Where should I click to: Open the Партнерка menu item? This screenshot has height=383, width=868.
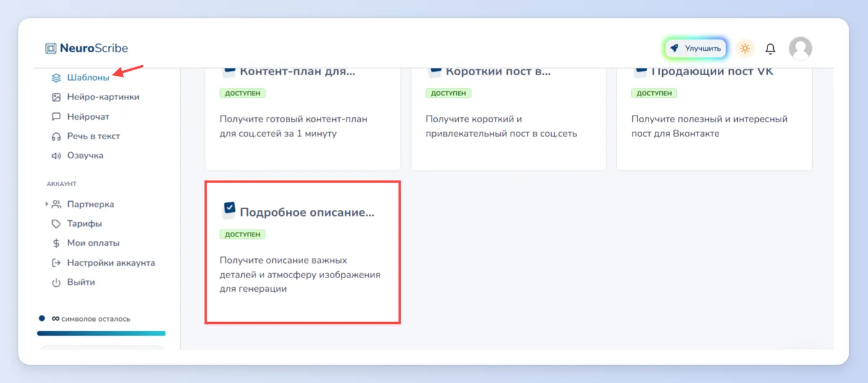(91, 204)
